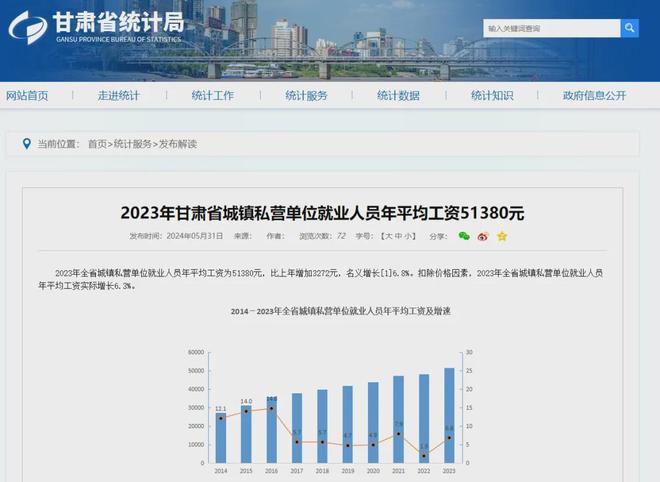Set font size to 中
This screenshot has width=660, height=482.
398,236
